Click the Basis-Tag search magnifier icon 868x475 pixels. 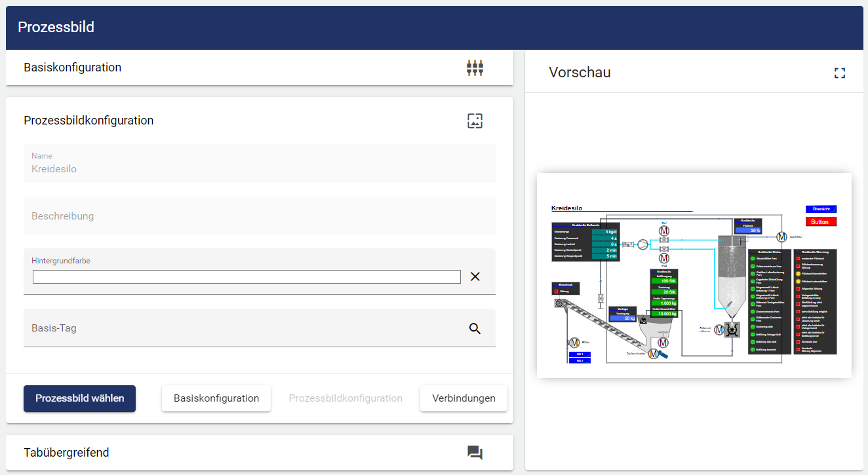tap(475, 328)
